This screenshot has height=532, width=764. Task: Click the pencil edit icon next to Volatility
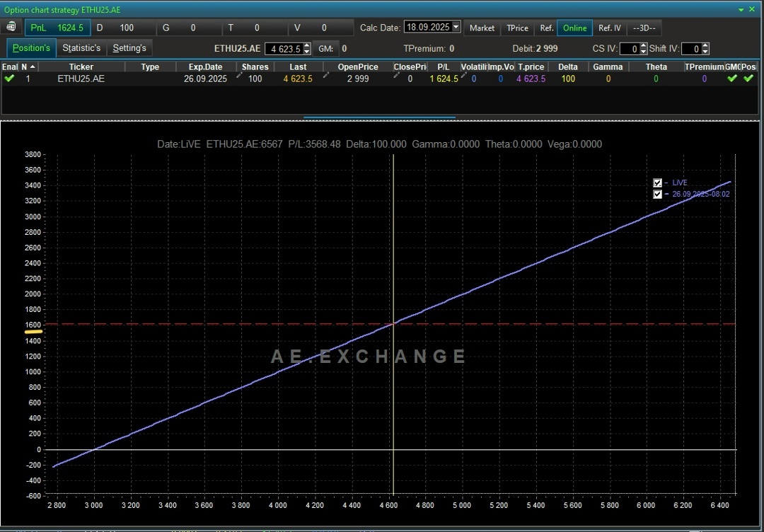(x=464, y=76)
